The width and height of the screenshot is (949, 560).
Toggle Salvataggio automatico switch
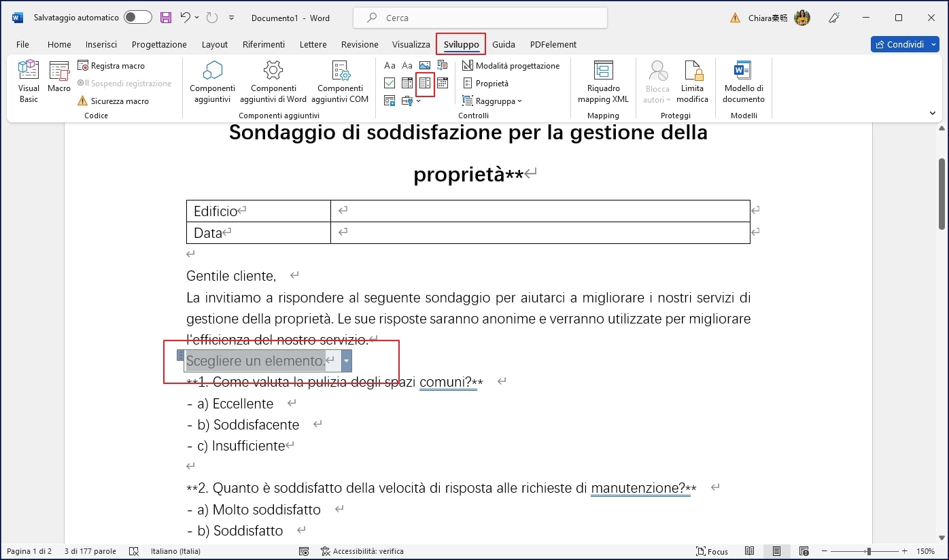137,18
